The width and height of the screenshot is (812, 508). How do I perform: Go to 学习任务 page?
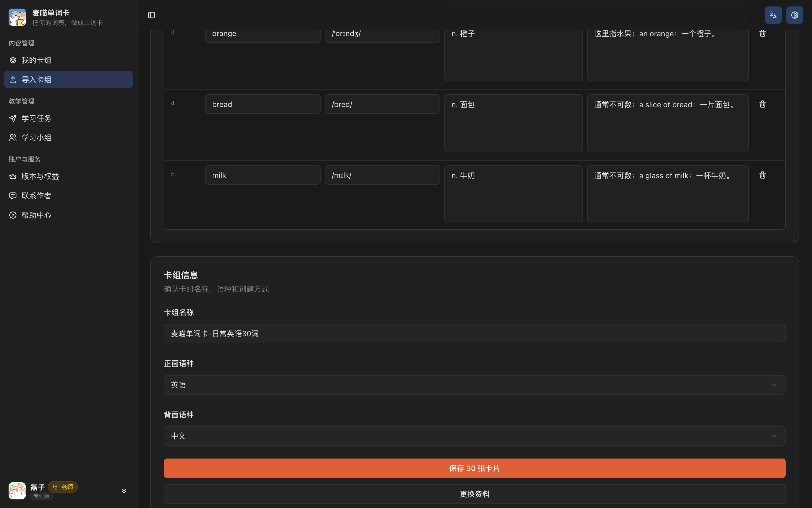[x=68, y=118]
